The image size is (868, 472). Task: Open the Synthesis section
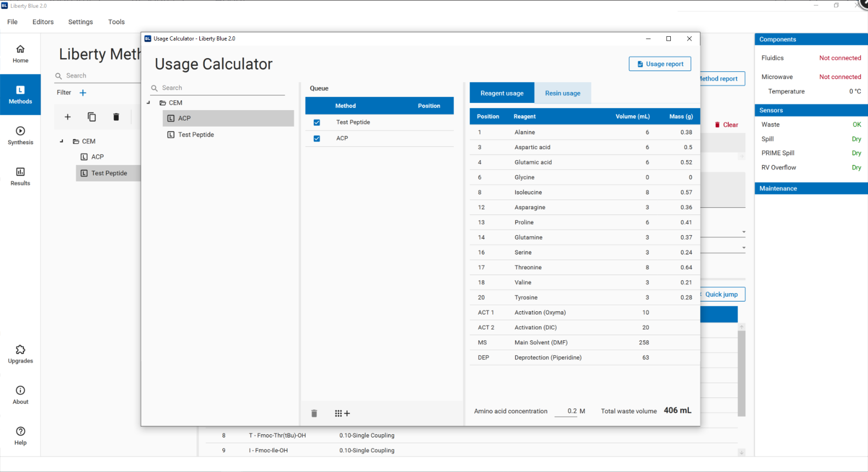click(20, 135)
